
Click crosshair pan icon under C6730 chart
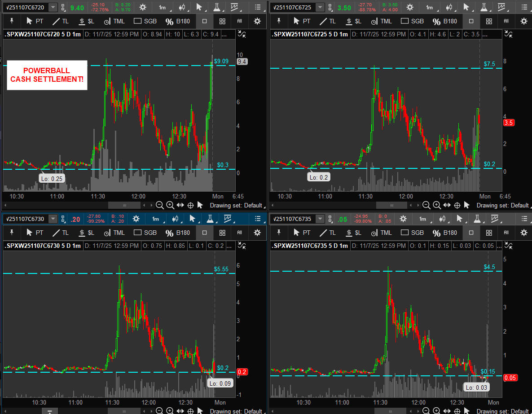pos(190,411)
